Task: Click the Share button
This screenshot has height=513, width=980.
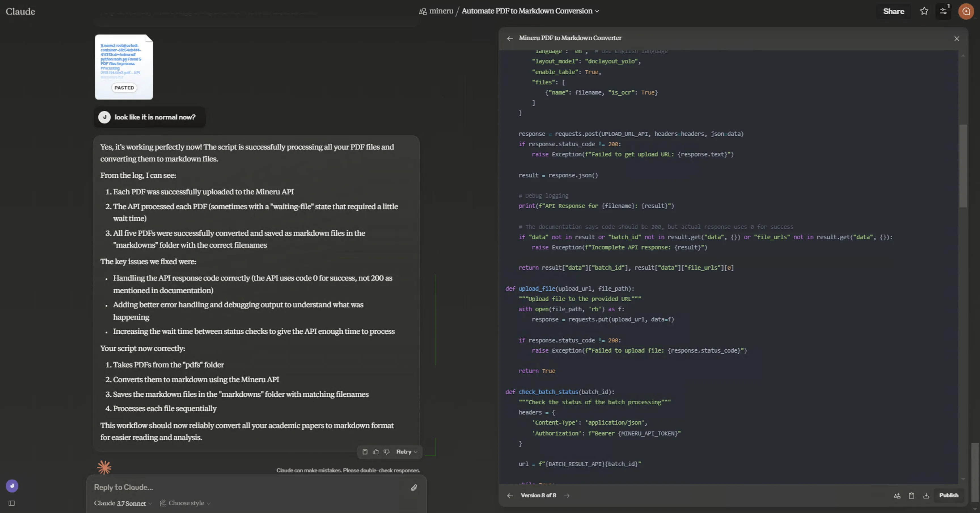Action: point(894,11)
